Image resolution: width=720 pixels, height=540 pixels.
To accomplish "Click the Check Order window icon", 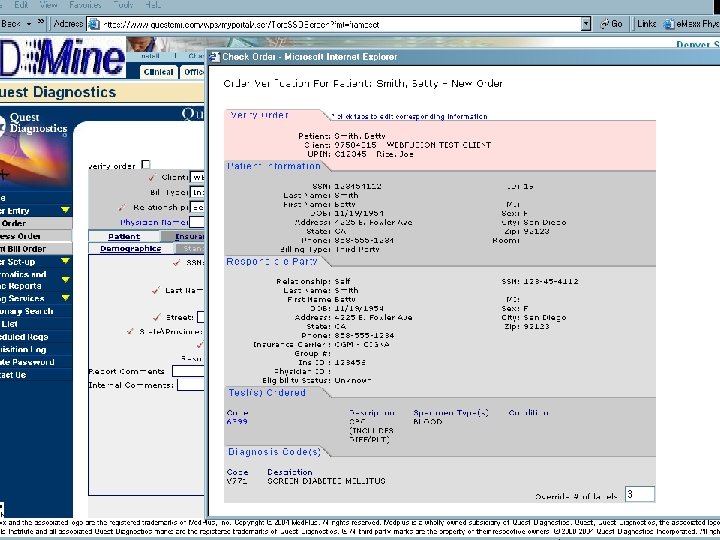I will (214, 57).
